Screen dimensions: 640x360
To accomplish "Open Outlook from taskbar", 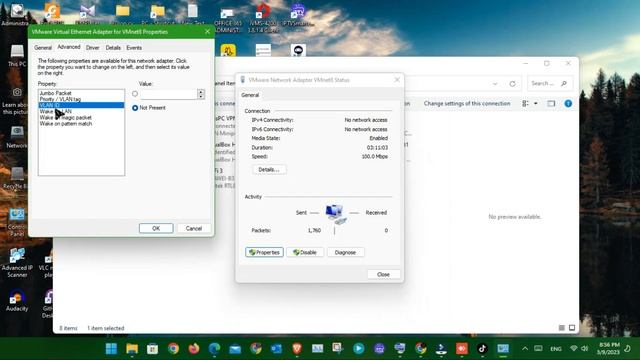I will [276, 349].
